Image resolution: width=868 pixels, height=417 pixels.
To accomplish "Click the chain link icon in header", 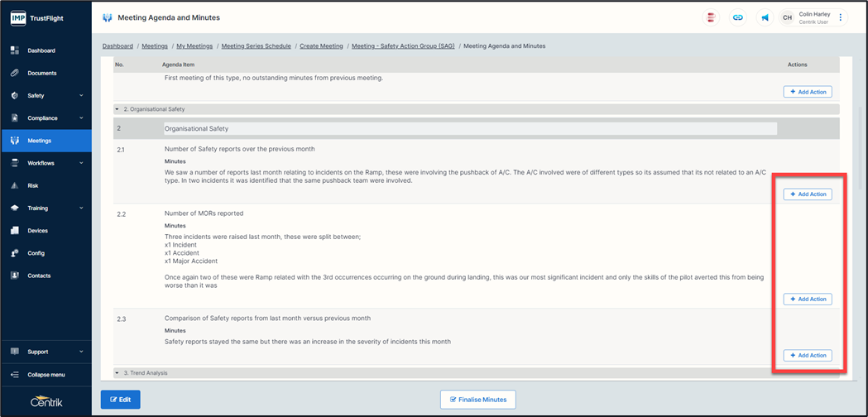I will (738, 17).
